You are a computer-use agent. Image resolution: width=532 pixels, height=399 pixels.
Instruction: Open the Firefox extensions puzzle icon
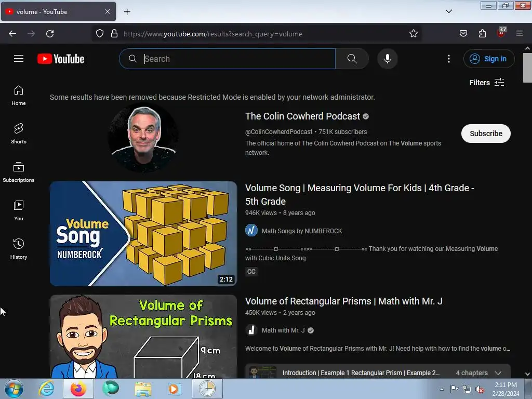pos(482,34)
